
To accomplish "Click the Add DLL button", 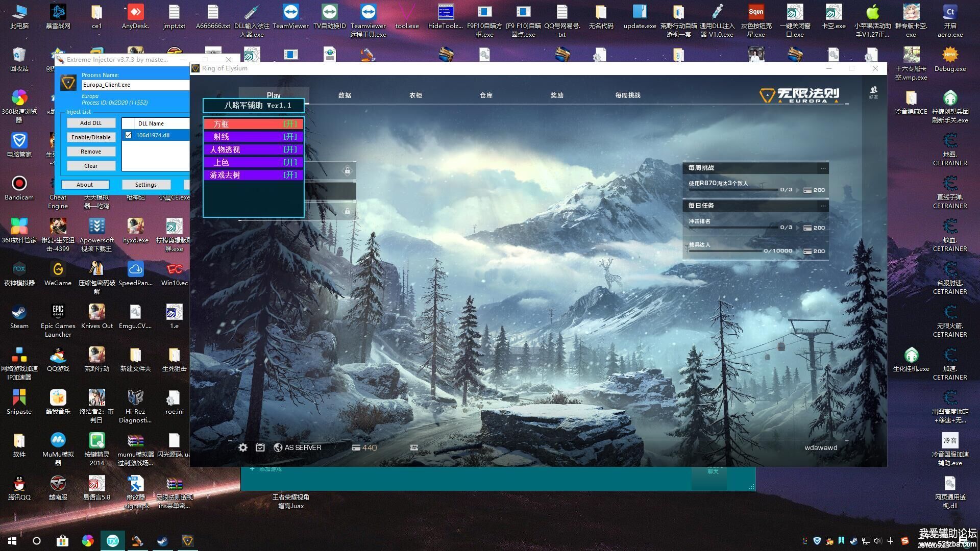I will tap(91, 123).
